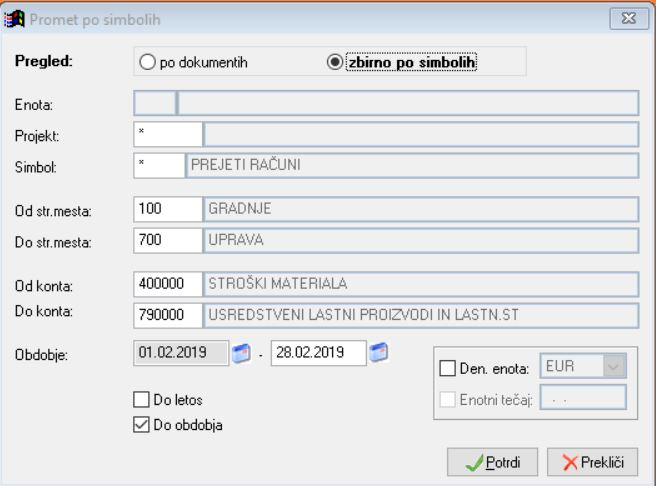656x486 pixels.
Task: Close the Promet po simbolih dialog
Action: tap(629, 18)
